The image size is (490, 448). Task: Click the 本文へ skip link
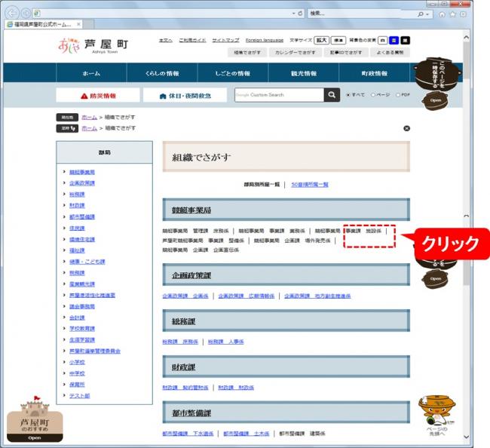166,40
